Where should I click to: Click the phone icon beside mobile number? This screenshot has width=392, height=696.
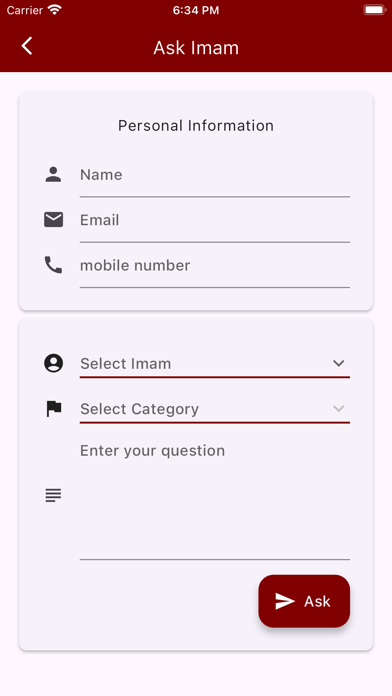[53, 265]
